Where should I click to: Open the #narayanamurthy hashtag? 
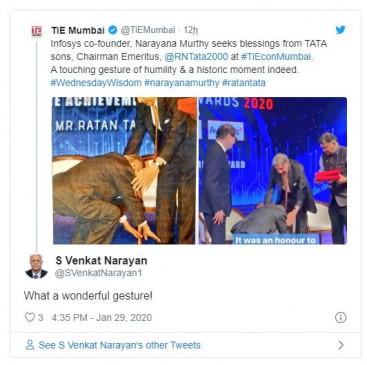pos(182,83)
